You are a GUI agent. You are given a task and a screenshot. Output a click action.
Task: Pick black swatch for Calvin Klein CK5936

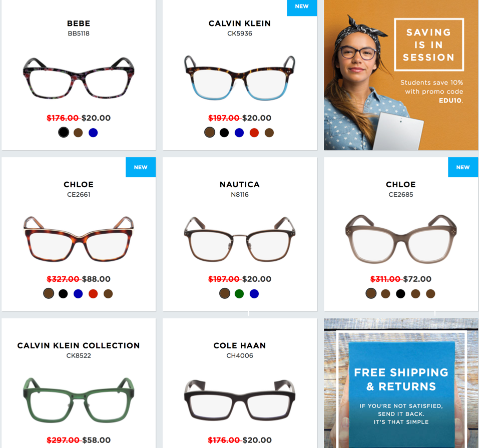(x=224, y=133)
